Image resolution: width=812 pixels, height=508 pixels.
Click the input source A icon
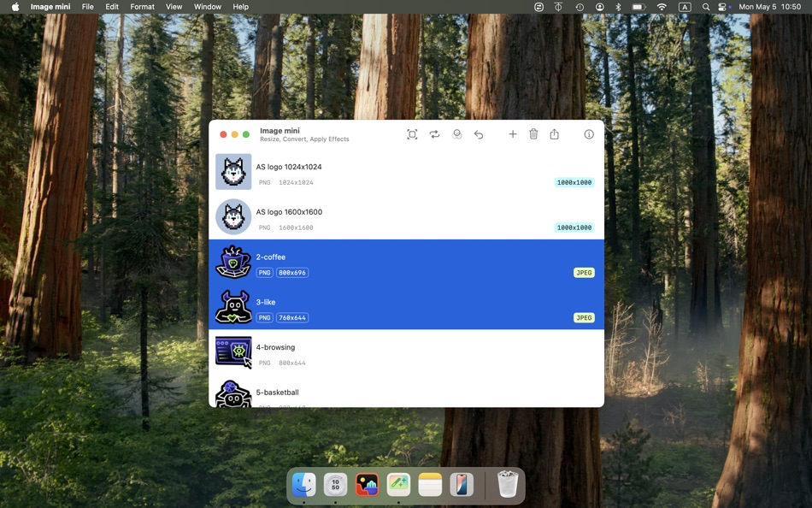coord(685,7)
